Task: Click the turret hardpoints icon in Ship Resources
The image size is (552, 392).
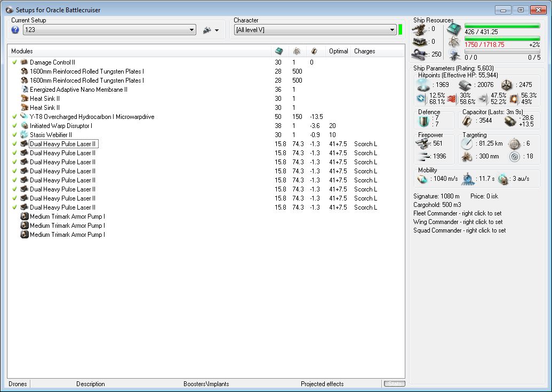Action: pos(420,30)
